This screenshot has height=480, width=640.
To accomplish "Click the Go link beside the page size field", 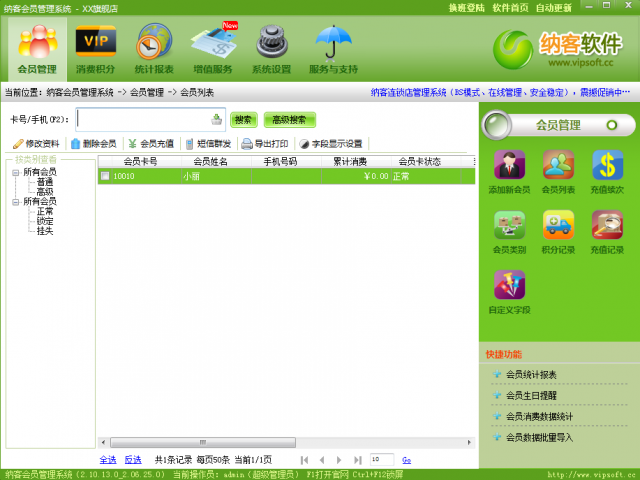I will point(407,460).
